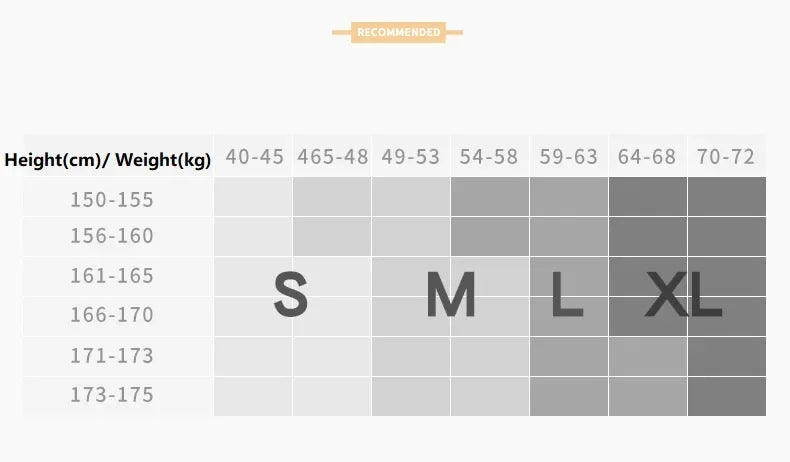790x462 pixels.
Task: Click the 156-160 height row label
Action: click(x=112, y=236)
